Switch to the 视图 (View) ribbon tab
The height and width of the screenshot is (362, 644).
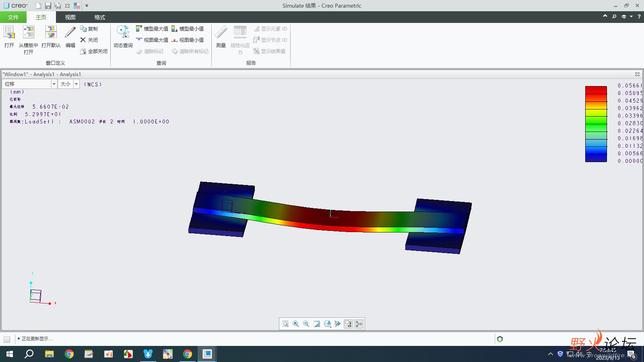[x=70, y=17]
